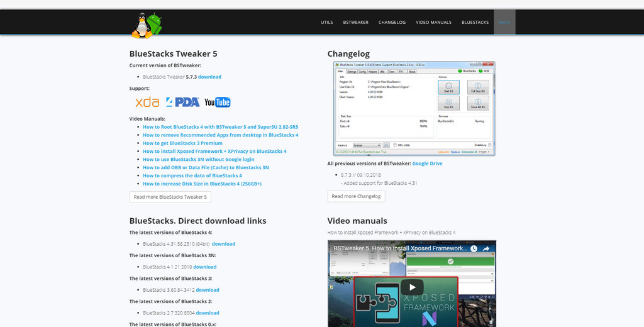Download BlueStacks 4.1.21.2018
Image resolution: width=644 pixels, height=327 pixels.
[x=204, y=267]
